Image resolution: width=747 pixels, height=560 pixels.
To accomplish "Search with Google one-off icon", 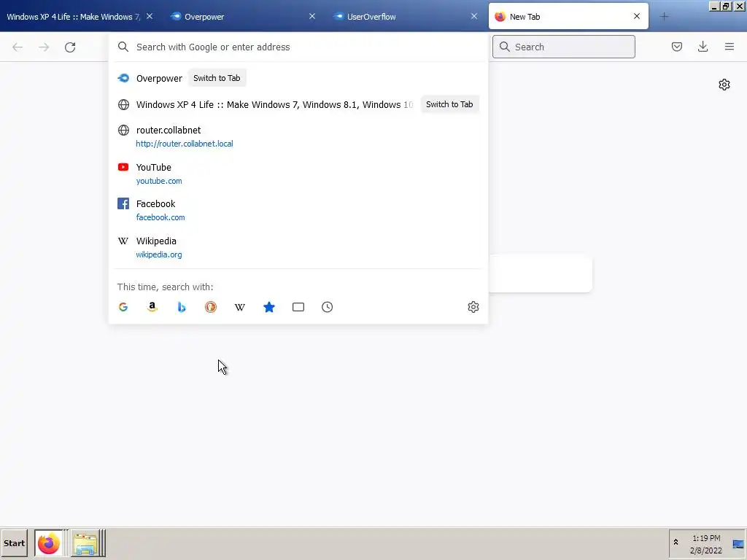I will pos(123,307).
